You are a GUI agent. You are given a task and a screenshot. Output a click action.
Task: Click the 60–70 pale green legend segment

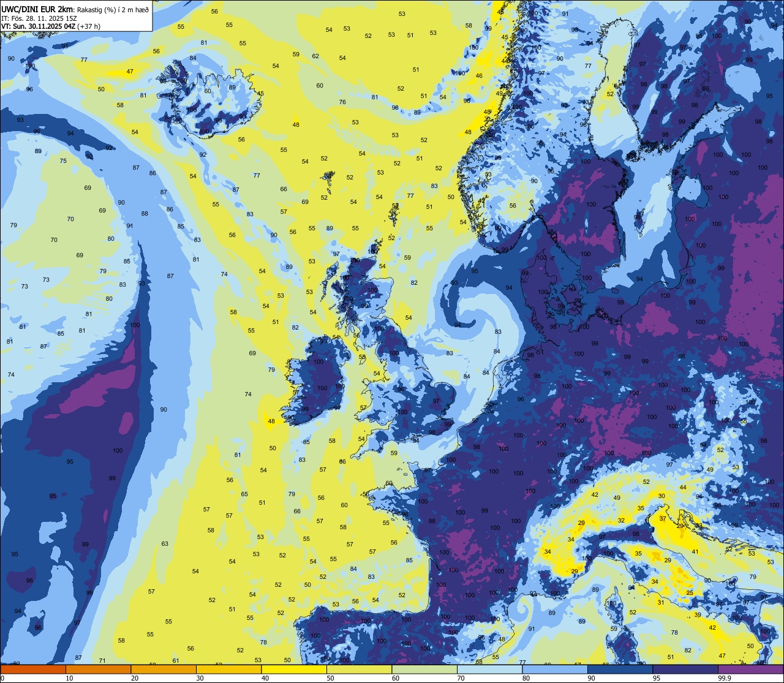coord(424,669)
